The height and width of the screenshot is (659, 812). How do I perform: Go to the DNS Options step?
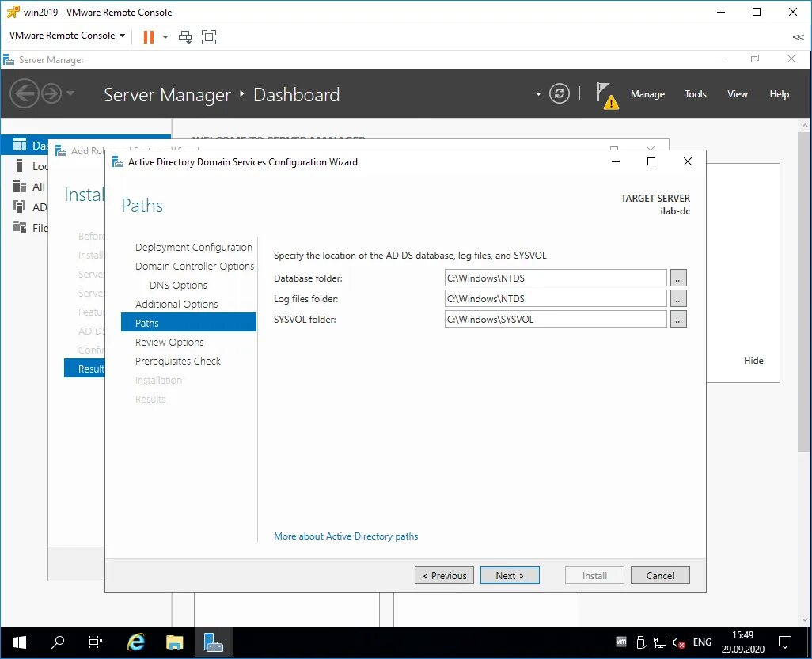point(178,286)
